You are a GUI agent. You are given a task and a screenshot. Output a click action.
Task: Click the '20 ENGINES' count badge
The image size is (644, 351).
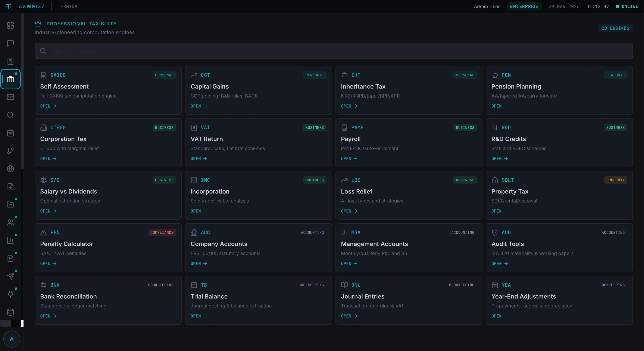tap(615, 28)
